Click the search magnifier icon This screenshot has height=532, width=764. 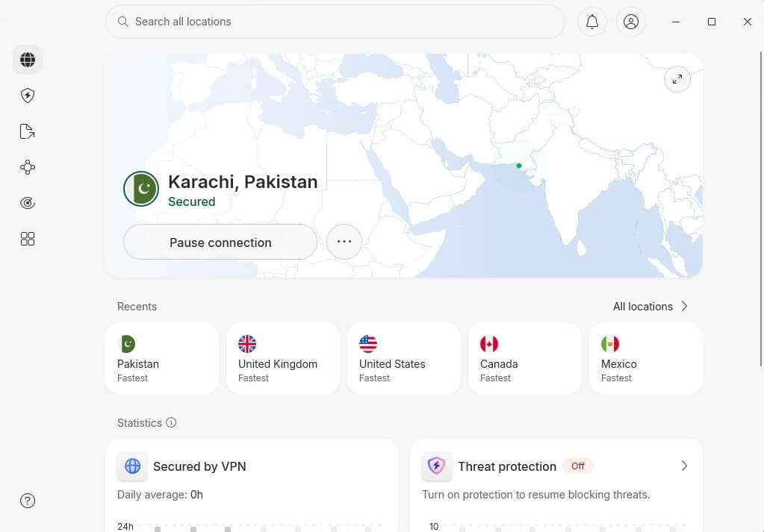point(123,22)
